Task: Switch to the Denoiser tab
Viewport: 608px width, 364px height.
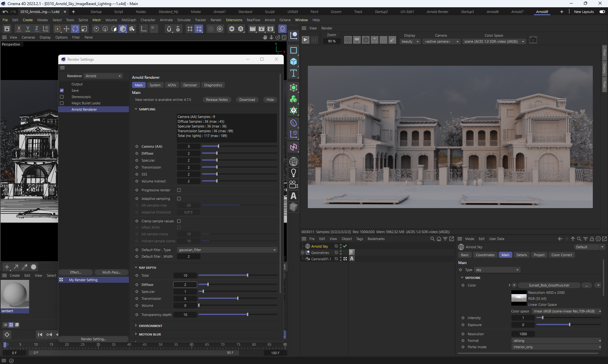Action: tap(190, 85)
